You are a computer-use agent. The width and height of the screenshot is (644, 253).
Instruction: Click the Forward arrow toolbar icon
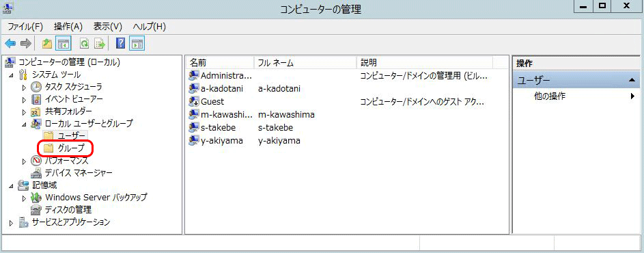point(26,43)
